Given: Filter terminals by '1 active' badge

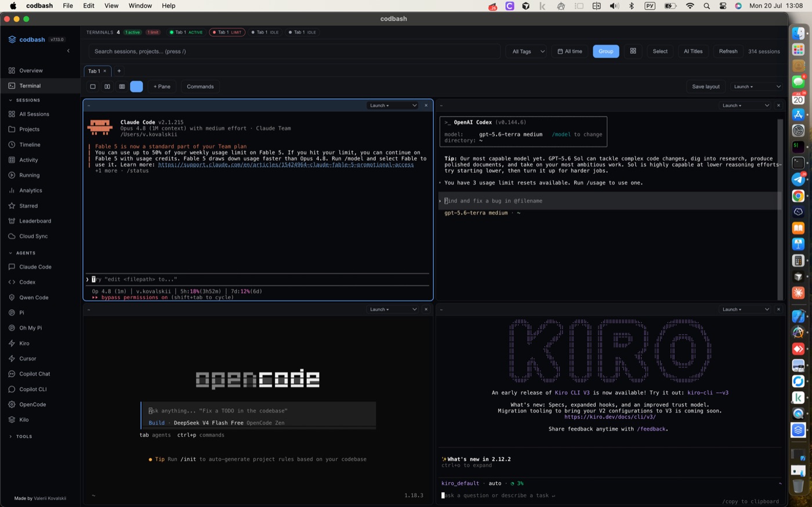Looking at the screenshot, I should point(133,32).
